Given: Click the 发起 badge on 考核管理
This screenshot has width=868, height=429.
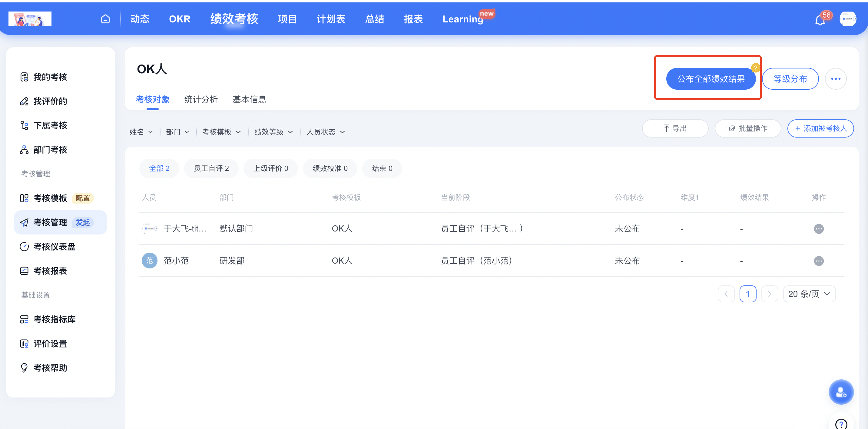Looking at the screenshot, I should (x=83, y=222).
